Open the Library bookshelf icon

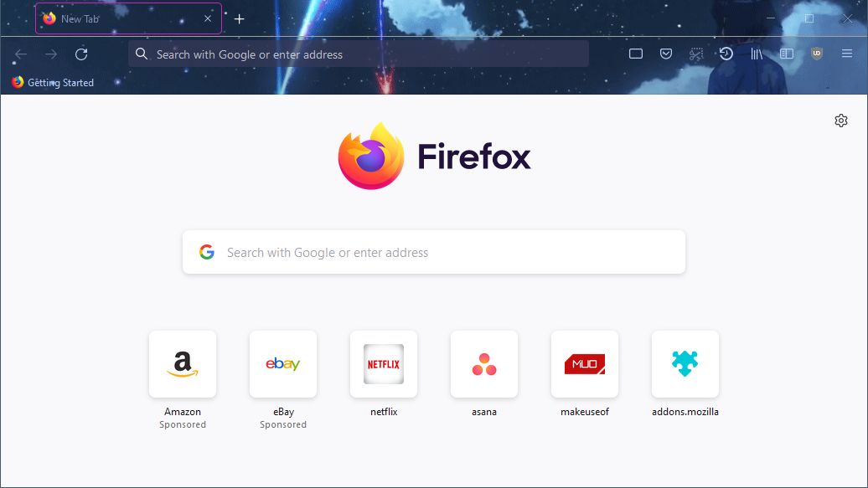coord(757,54)
